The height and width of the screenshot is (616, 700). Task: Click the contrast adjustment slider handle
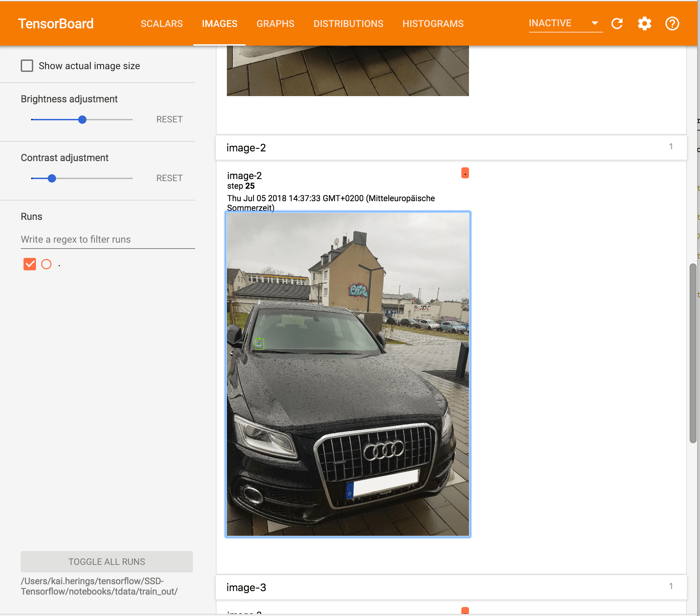coord(52,178)
